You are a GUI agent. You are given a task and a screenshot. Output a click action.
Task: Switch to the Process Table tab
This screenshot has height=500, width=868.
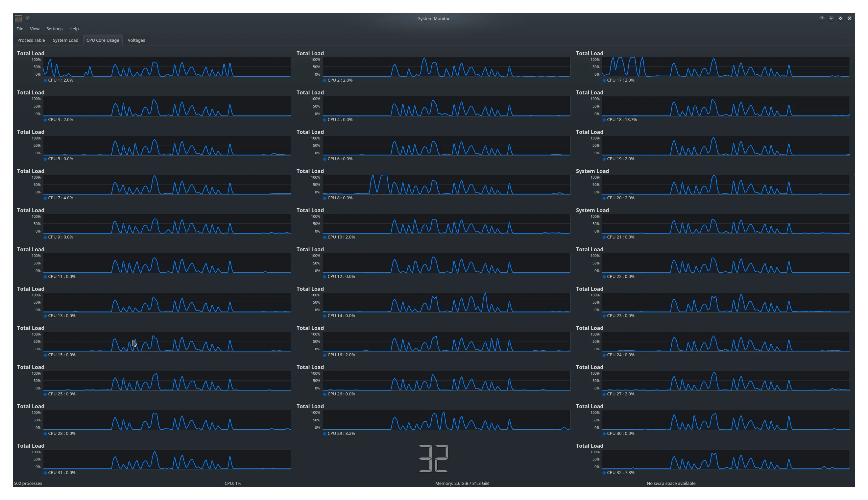(x=31, y=40)
